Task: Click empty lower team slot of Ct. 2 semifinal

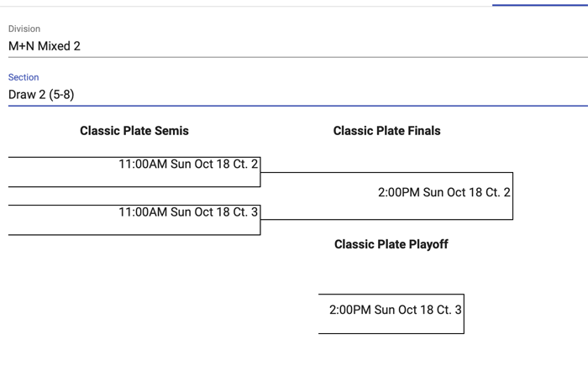Action: tap(134, 179)
